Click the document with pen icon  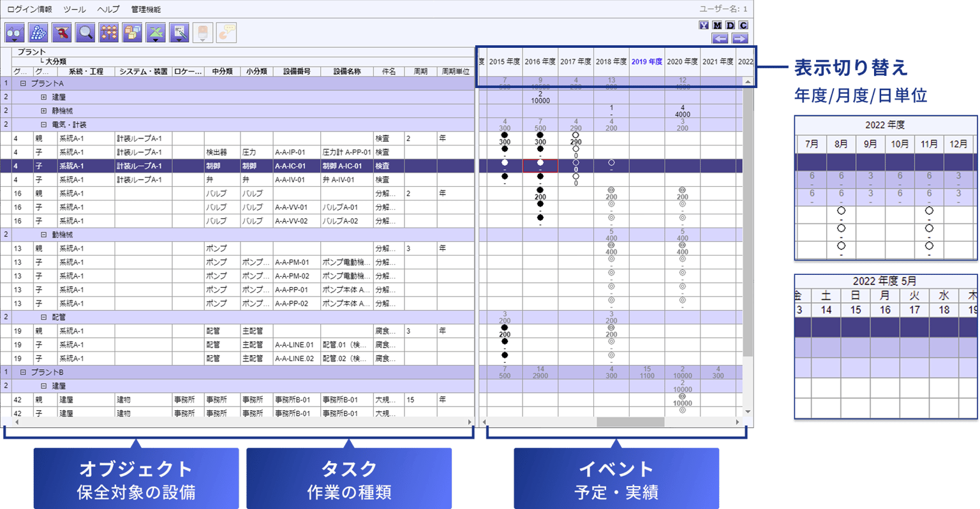click(x=179, y=33)
